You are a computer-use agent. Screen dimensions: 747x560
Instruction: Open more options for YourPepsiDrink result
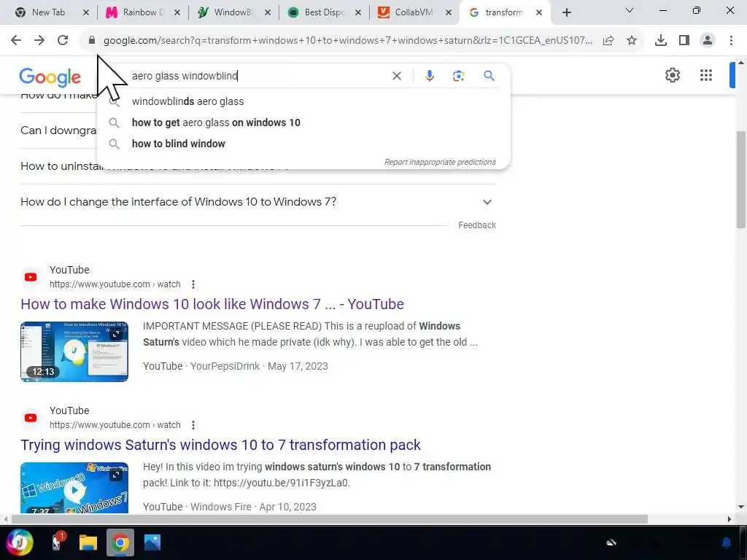193,284
